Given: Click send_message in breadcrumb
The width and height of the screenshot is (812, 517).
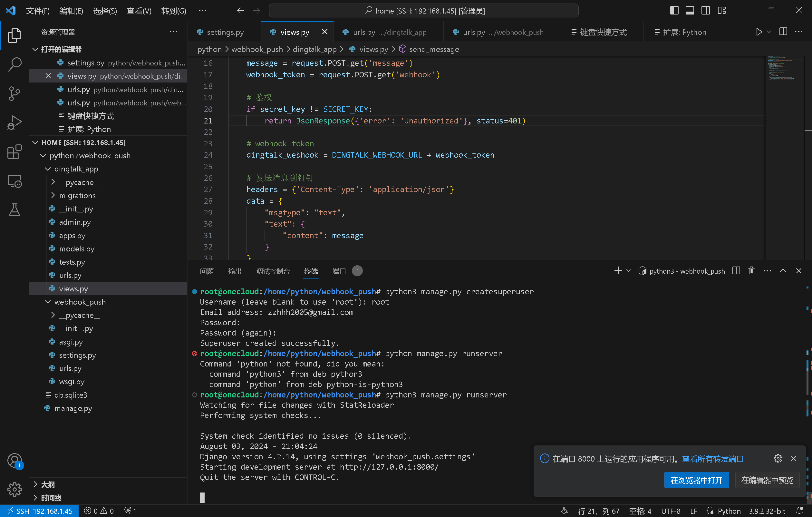Looking at the screenshot, I should coord(434,49).
